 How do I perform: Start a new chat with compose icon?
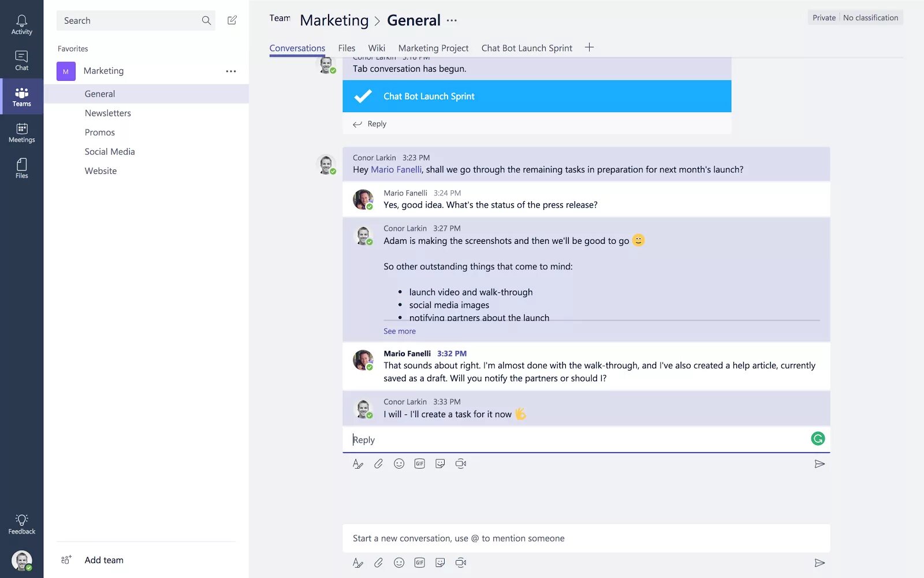(232, 20)
